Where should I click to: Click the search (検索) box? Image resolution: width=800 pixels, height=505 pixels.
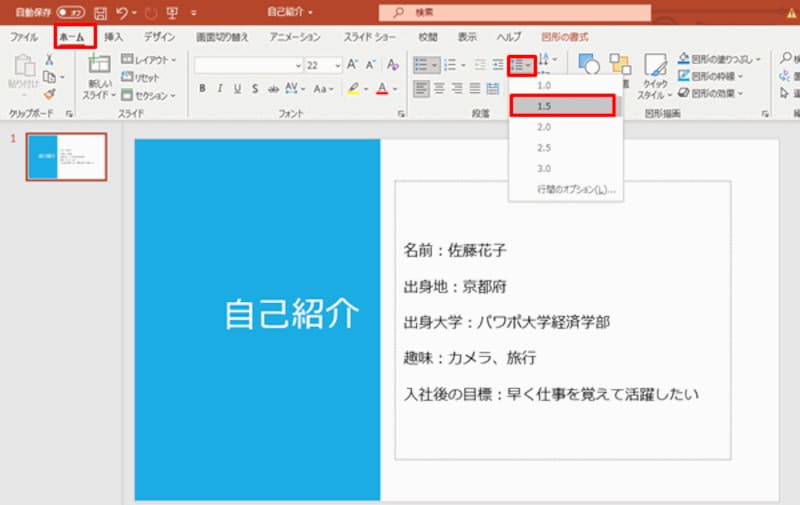click(514, 13)
